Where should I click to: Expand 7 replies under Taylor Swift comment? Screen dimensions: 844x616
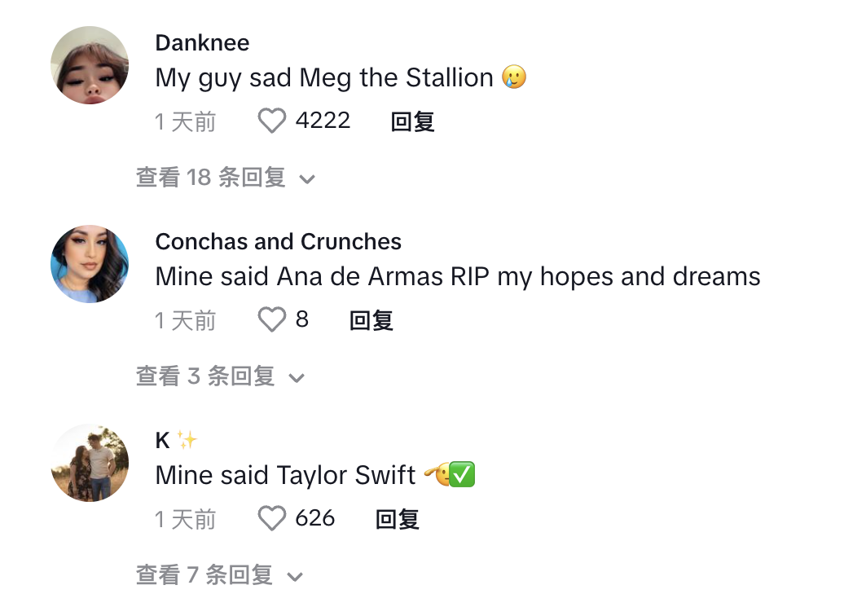click(x=219, y=575)
